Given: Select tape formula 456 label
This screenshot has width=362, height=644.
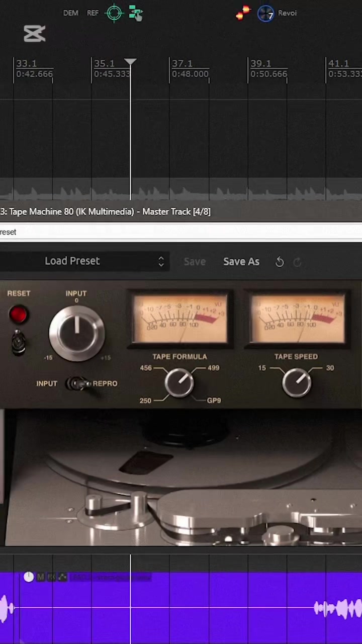Looking at the screenshot, I should (146, 368).
